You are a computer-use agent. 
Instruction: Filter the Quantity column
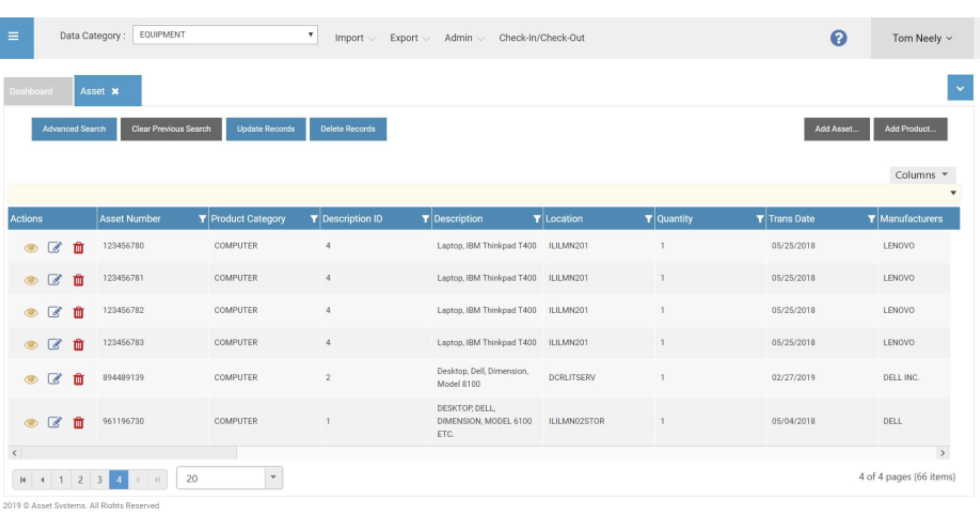click(x=759, y=220)
